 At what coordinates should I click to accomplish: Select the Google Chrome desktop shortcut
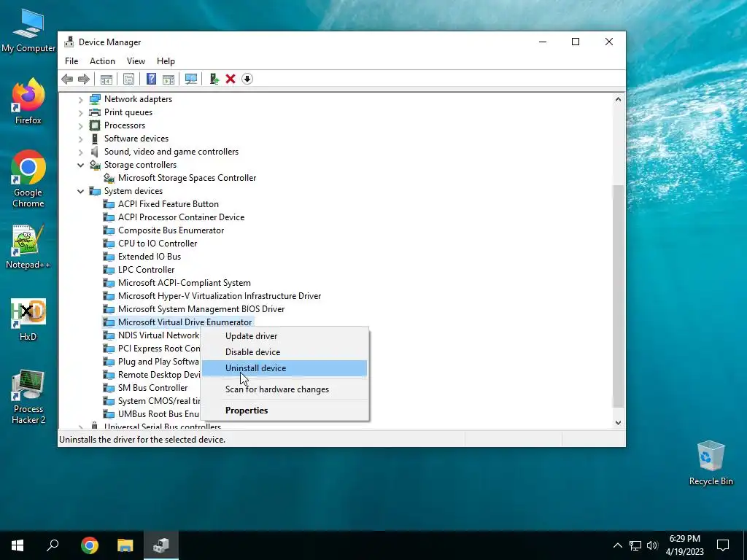tap(28, 179)
